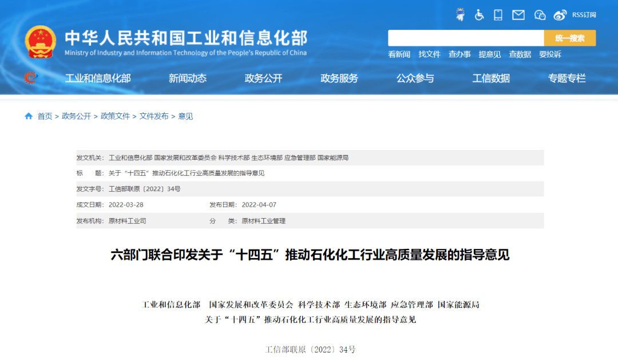Open the 新闻动态 menu item

(188, 78)
